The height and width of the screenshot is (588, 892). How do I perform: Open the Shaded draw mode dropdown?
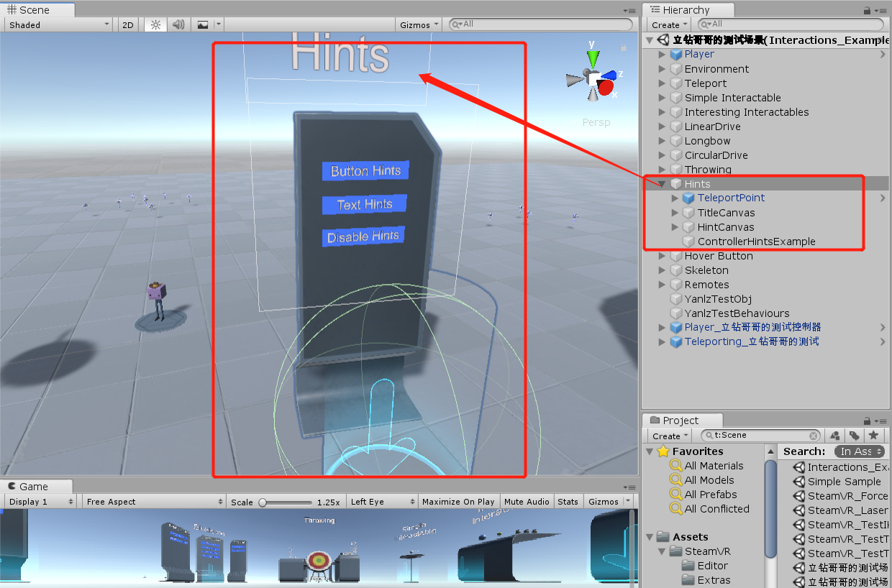click(x=58, y=24)
